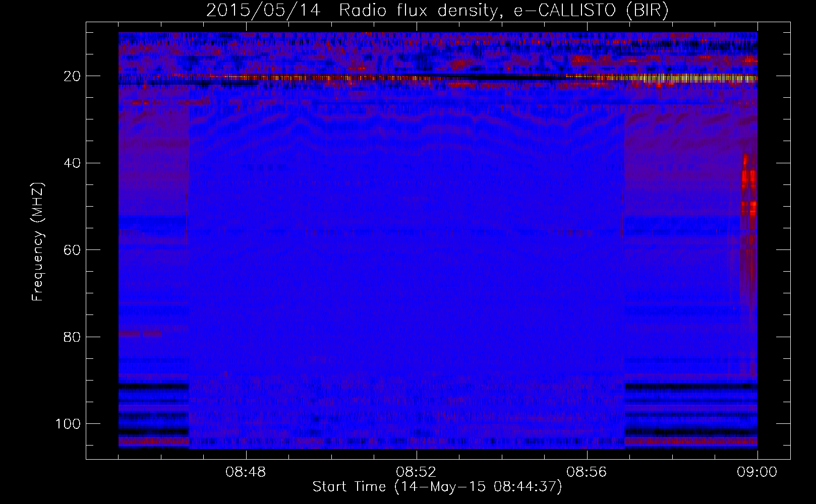Click the '08:52' time tick label
Screen dimensions: 816x504
pyautogui.click(x=416, y=472)
